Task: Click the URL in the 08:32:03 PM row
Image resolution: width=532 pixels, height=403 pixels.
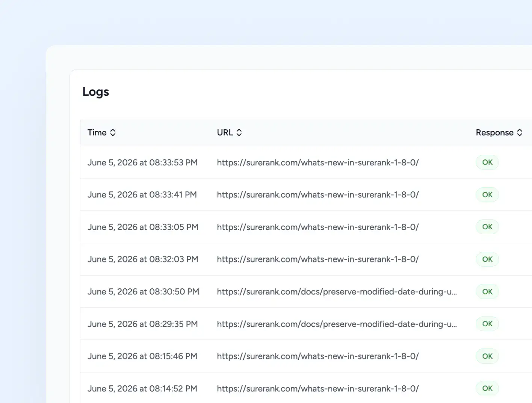Action: coord(318,259)
